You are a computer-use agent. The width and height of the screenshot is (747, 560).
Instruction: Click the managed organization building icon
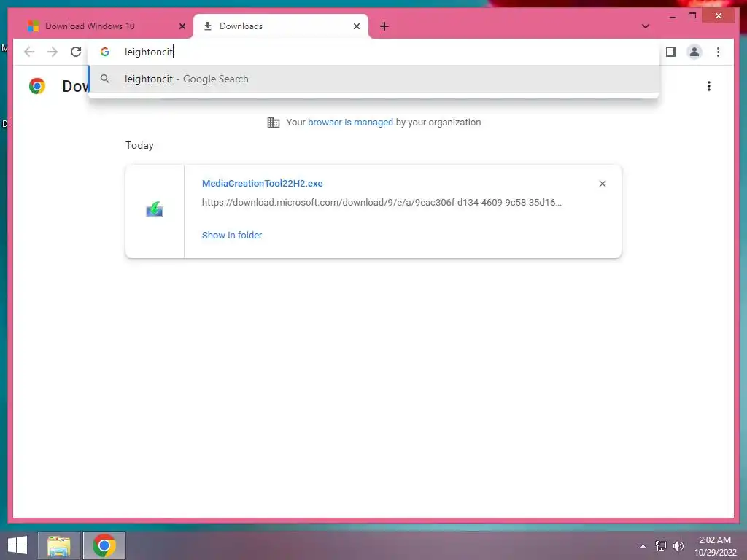273,122
